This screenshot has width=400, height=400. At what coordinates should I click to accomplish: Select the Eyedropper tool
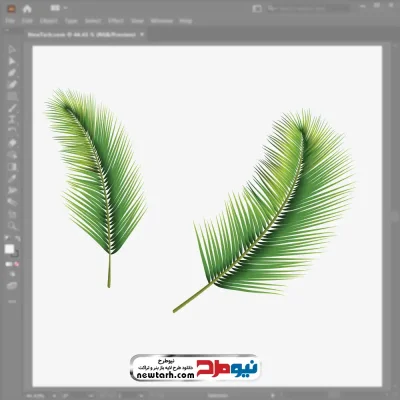(12, 179)
